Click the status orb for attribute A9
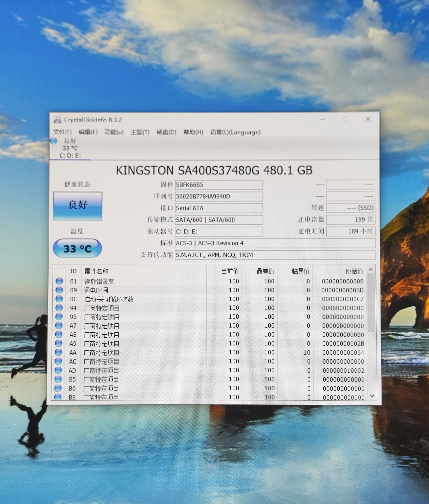Image resolution: width=429 pixels, height=504 pixels. (x=59, y=343)
